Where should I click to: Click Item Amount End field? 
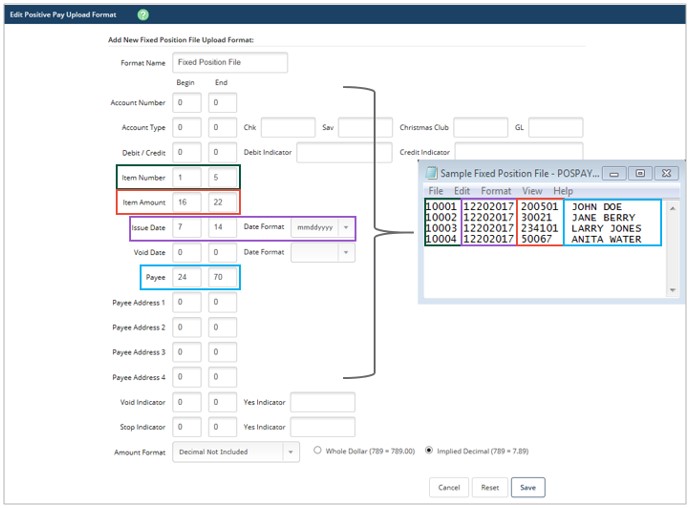click(222, 202)
